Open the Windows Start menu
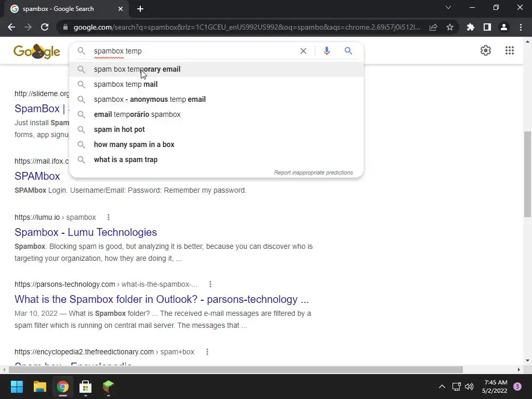Viewport: 532px width, 399px height. pyautogui.click(x=17, y=387)
